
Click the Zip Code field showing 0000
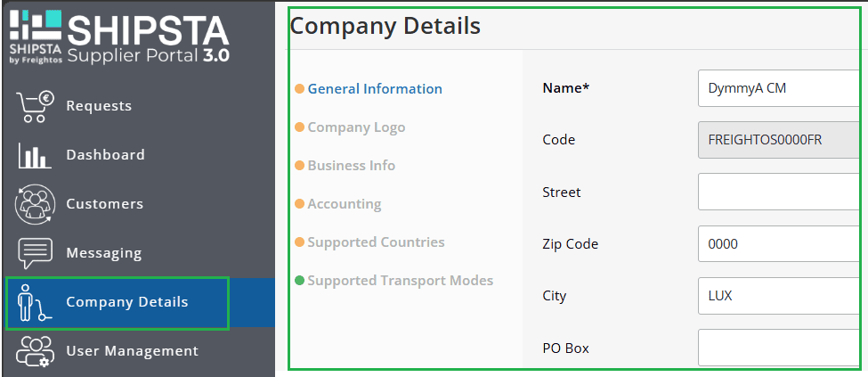tap(779, 243)
